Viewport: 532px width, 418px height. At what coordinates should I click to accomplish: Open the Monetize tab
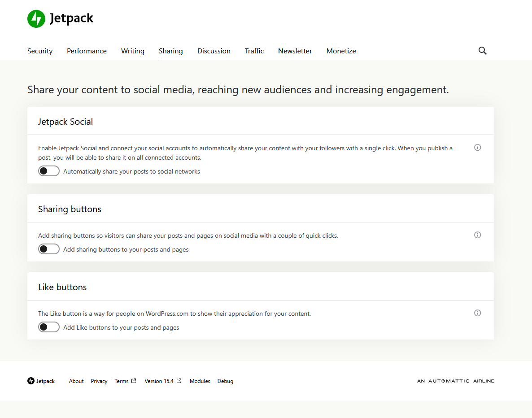(x=341, y=51)
